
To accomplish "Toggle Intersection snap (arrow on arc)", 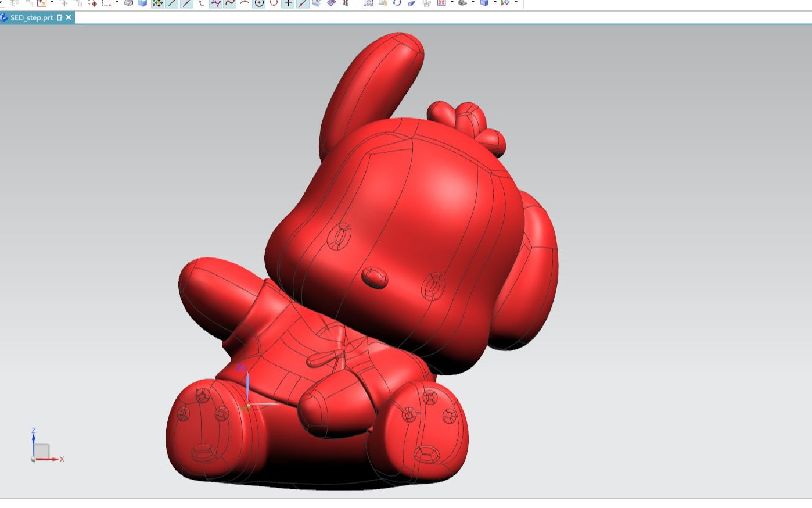I will (245, 3).
